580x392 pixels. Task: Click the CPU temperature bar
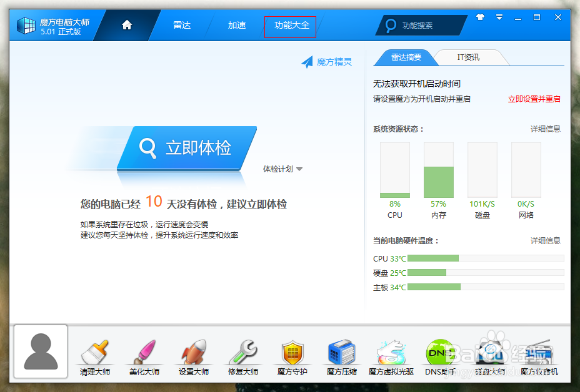point(486,258)
